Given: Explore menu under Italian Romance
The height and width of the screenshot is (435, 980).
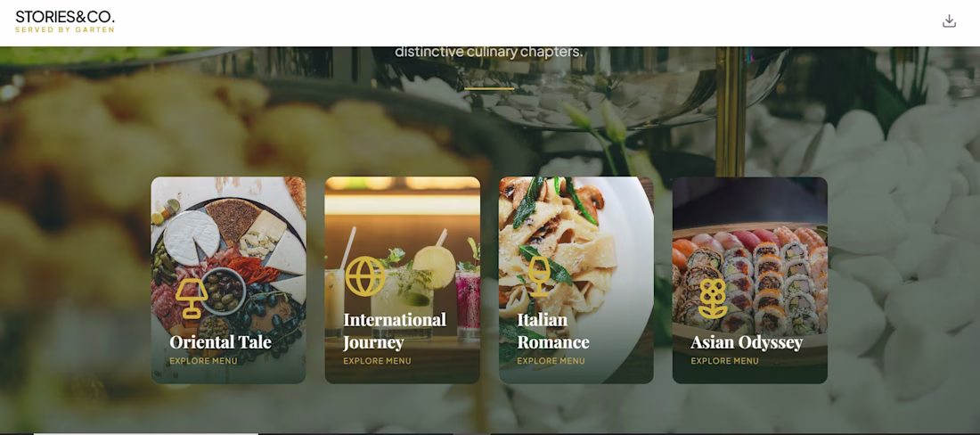Looking at the screenshot, I should [551, 361].
